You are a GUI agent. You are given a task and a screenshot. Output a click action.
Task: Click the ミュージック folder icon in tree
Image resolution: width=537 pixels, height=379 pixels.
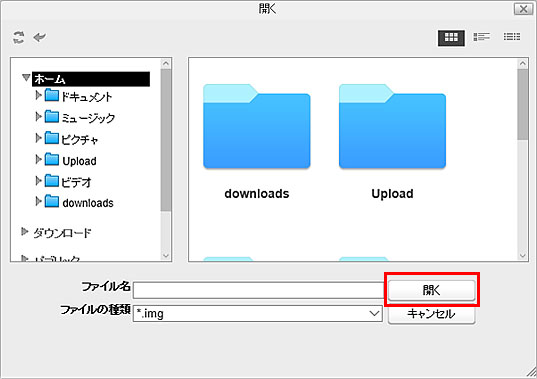coord(52,117)
